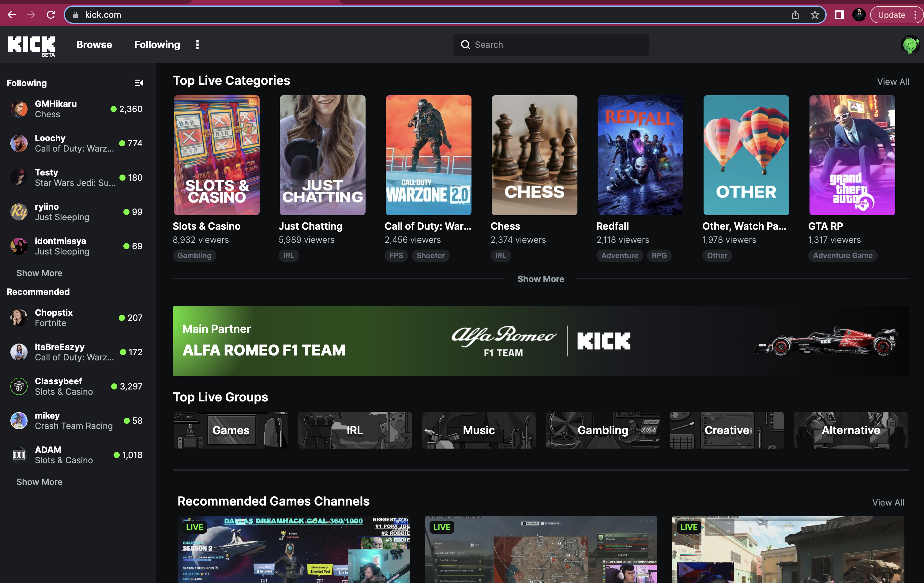Open the Kick homepage via the logo
The height and width of the screenshot is (583, 924).
pyautogui.click(x=31, y=45)
